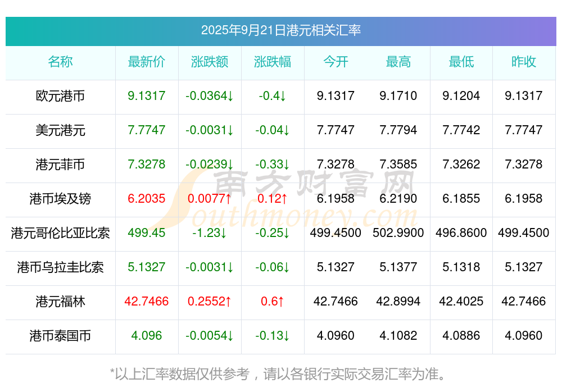Click the lowest value 496.8600
Image resolution: width=562 pixels, height=392 pixels.
pyautogui.click(x=461, y=233)
